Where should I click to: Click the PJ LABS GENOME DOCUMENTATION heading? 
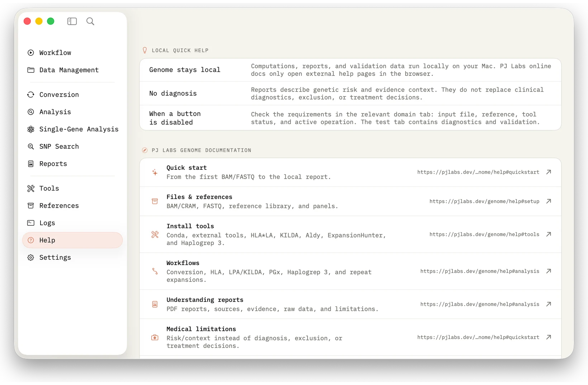[x=201, y=150]
